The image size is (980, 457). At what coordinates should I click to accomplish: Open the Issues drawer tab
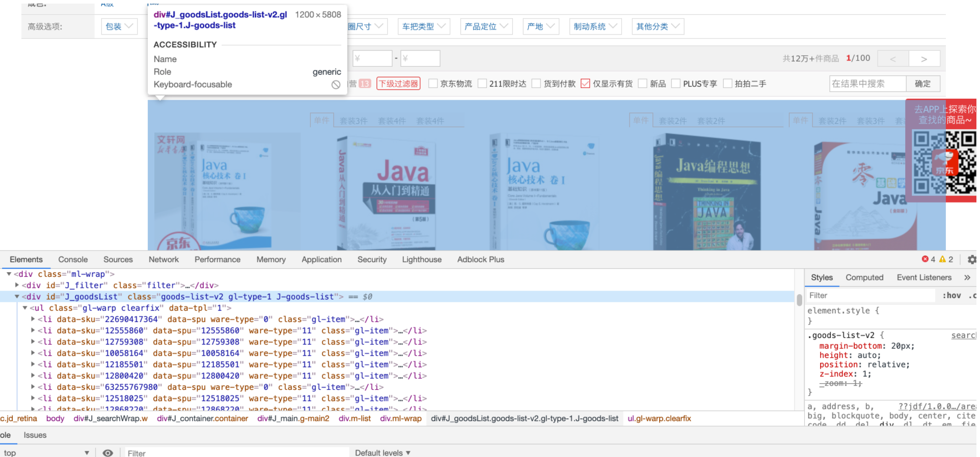coord(35,435)
